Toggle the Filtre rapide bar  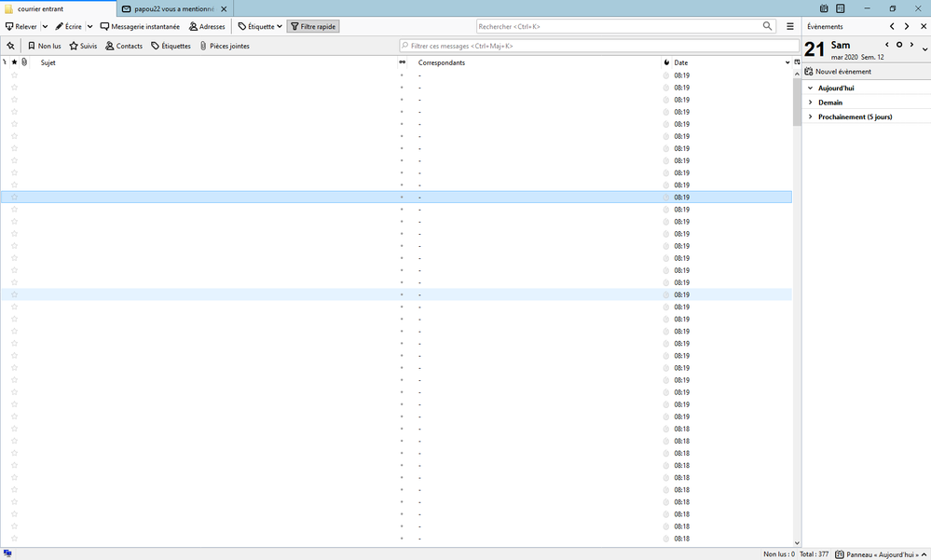pyautogui.click(x=313, y=27)
